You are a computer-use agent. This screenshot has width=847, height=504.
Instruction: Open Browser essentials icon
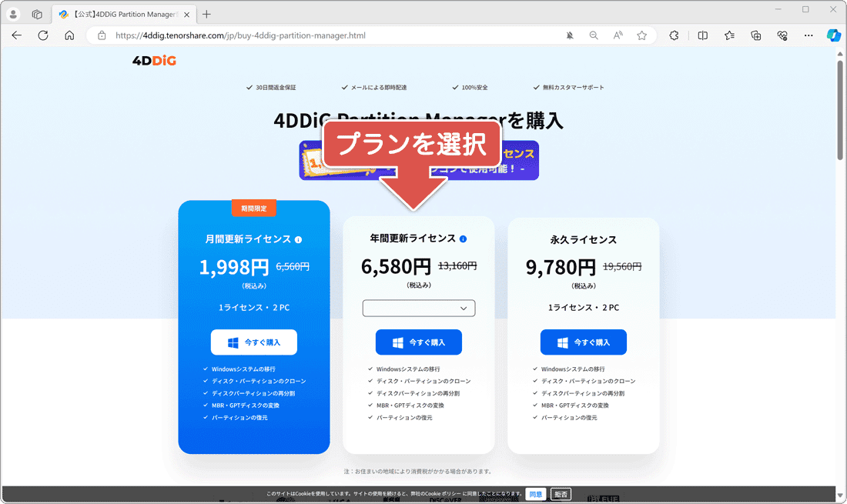click(x=782, y=35)
